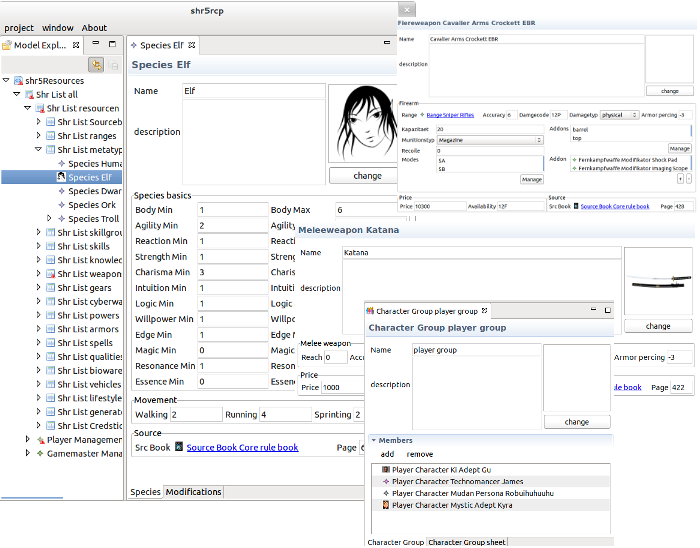Click the shr5Resources root icon
The height and width of the screenshot is (548, 700).
coord(18,81)
